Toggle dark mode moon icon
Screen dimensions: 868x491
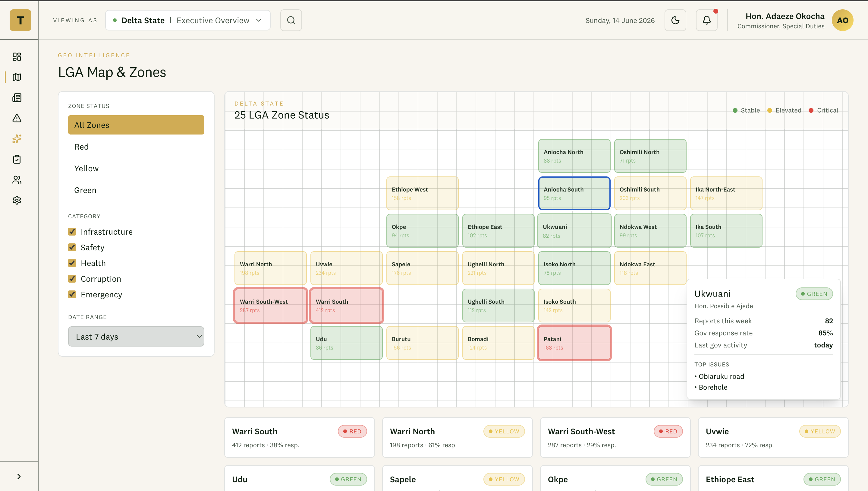(x=675, y=20)
